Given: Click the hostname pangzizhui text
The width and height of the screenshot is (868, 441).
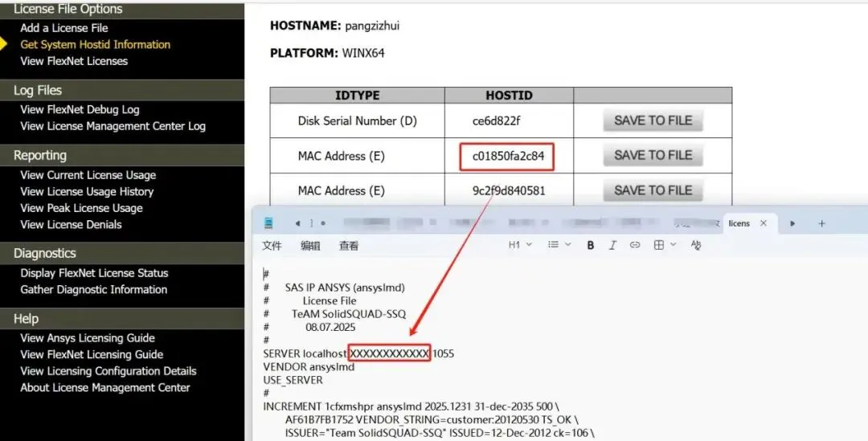Looking at the screenshot, I should [x=372, y=26].
